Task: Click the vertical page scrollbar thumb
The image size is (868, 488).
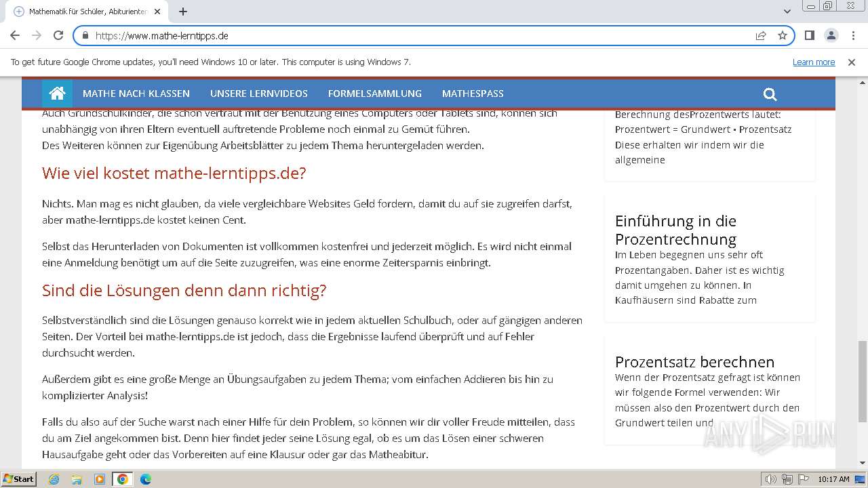Action: click(862, 381)
